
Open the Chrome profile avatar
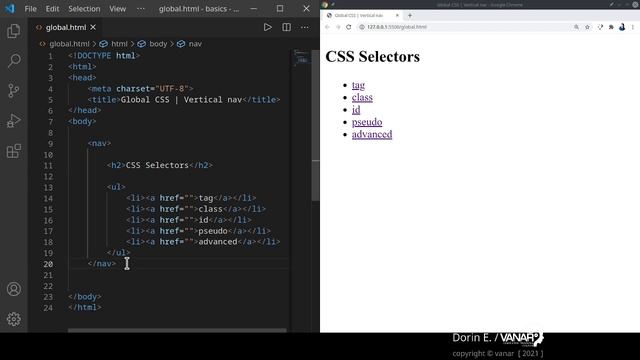tap(622, 27)
